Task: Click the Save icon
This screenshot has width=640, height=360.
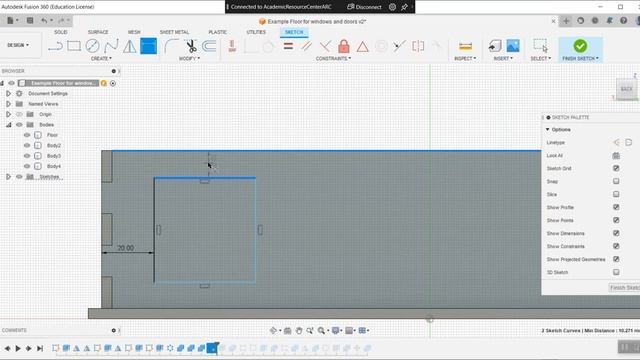Action: coord(30,20)
